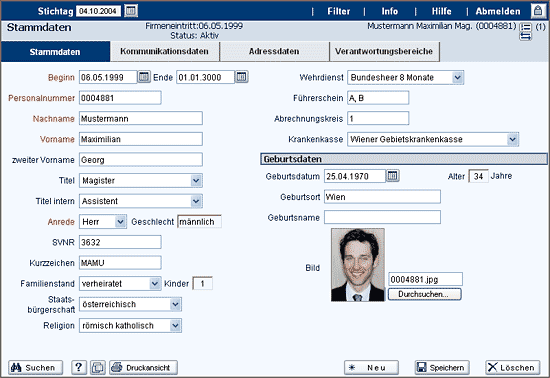The image size is (550, 378).
Task: Click the question mark help button
Action: point(79,367)
